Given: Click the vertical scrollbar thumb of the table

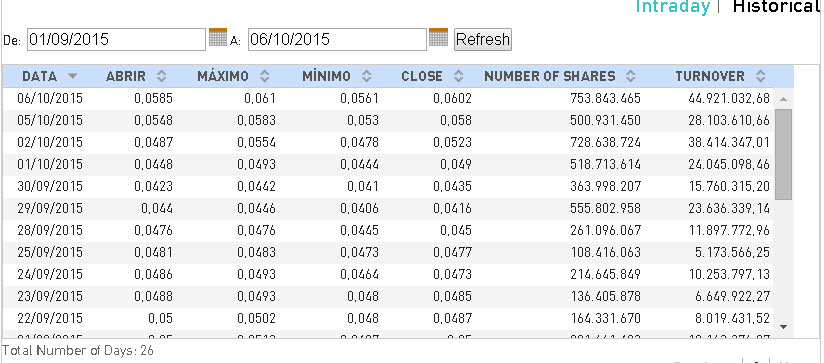Looking at the screenshot, I should pos(783,154).
